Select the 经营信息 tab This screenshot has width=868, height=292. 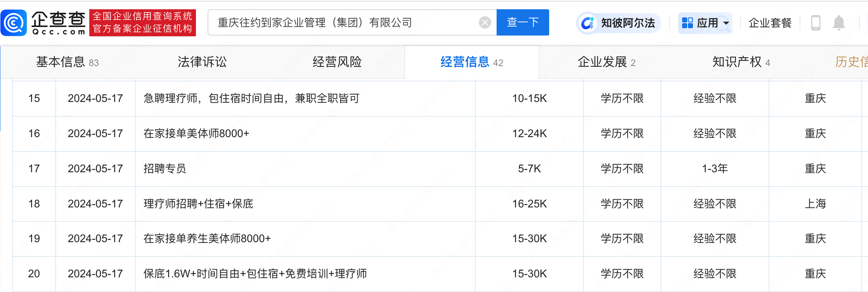(x=471, y=62)
